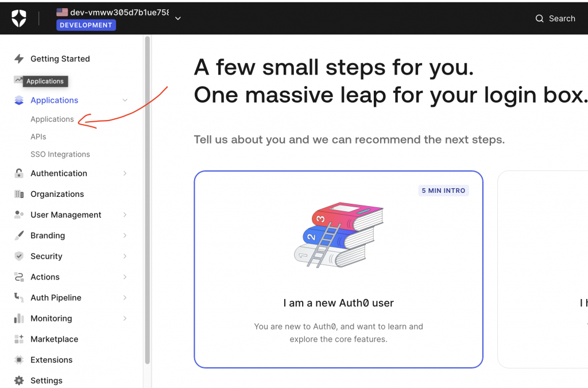Click the stacked books illustration
The width and height of the screenshot is (588, 388).
(x=339, y=235)
